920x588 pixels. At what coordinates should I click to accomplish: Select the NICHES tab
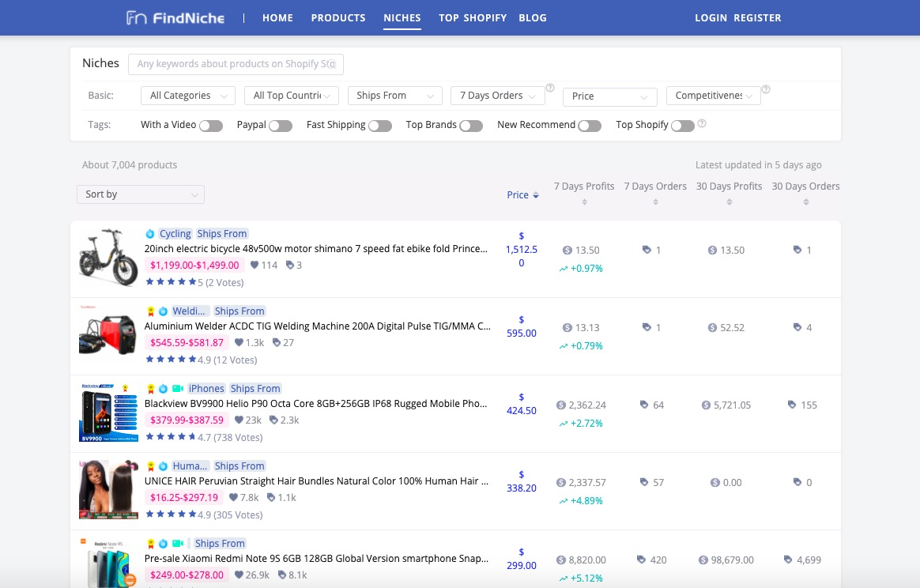click(402, 17)
